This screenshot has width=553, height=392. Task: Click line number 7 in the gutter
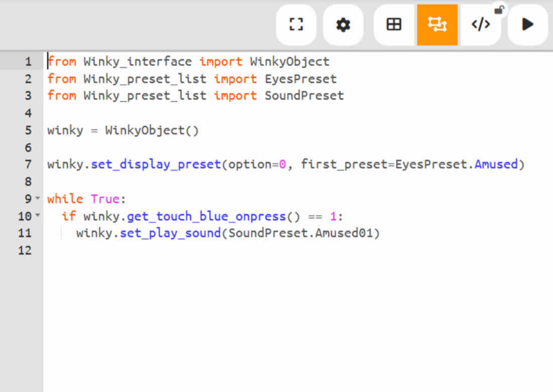28,164
